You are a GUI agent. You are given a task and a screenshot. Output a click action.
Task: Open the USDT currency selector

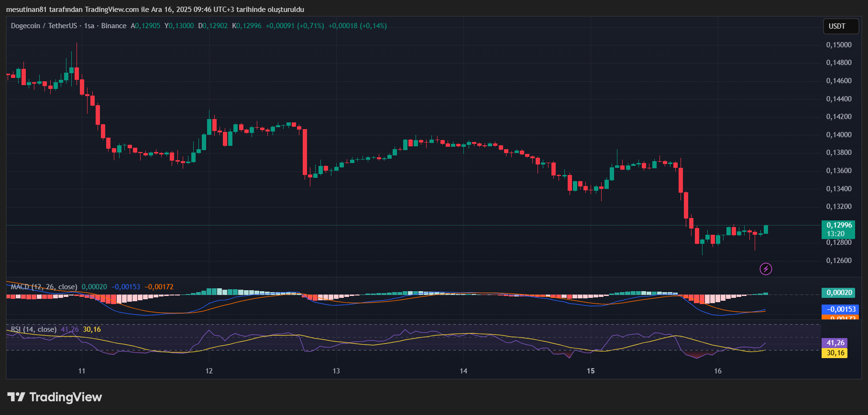pos(837,26)
